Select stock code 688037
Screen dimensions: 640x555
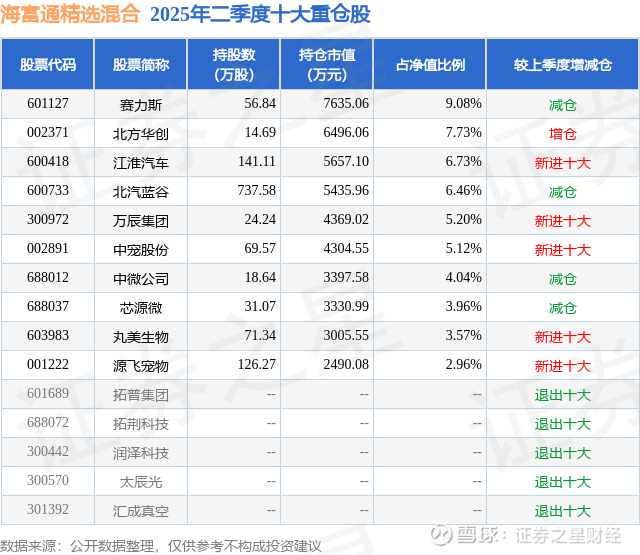48,306
